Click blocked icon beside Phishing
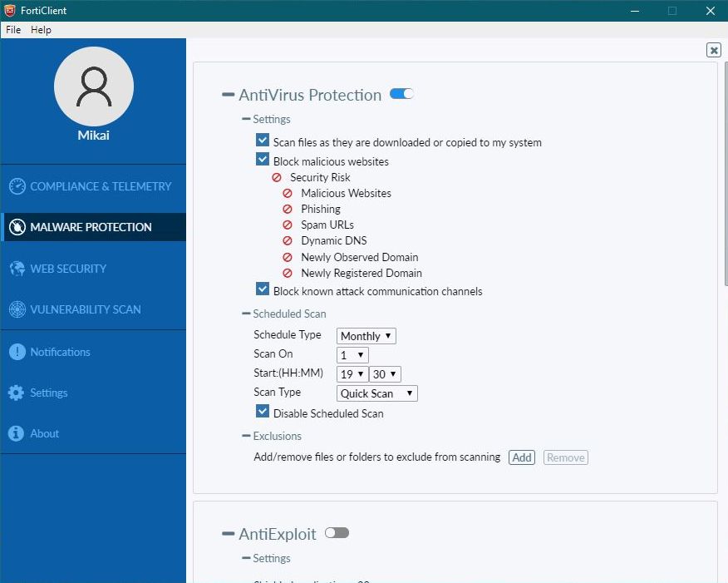Screen dimensions: 728x583 [x=288, y=209]
